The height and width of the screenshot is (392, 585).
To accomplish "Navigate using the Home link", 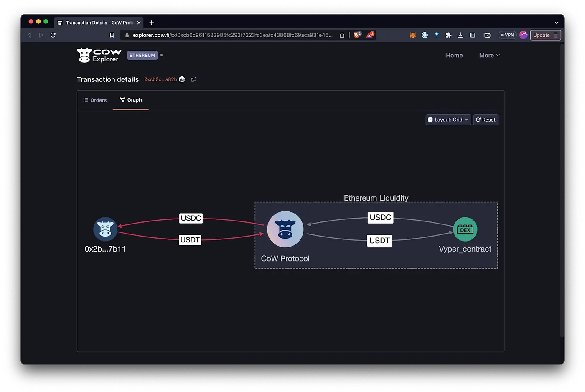I will tap(454, 55).
